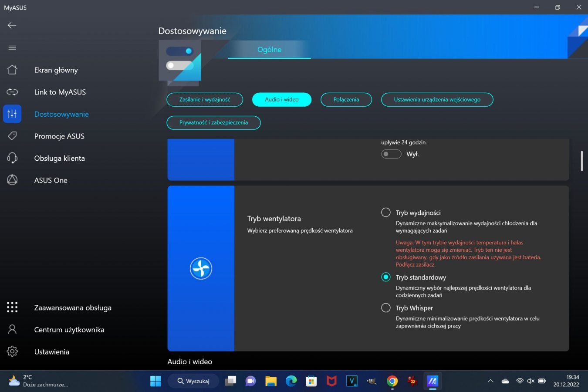Screen dimensions: 588x392
Task: Click the fan icon in Tryb wentylatora card
Action: (x=201, y=268)
